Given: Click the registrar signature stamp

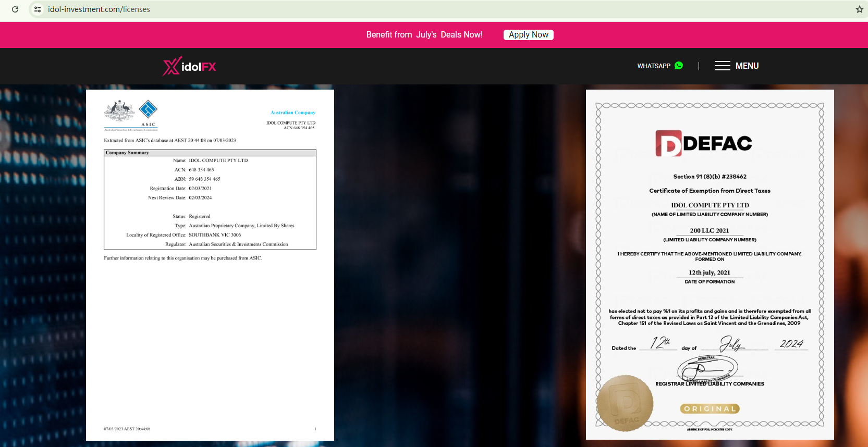Looking at the screenshot, I should coord(707,369).
